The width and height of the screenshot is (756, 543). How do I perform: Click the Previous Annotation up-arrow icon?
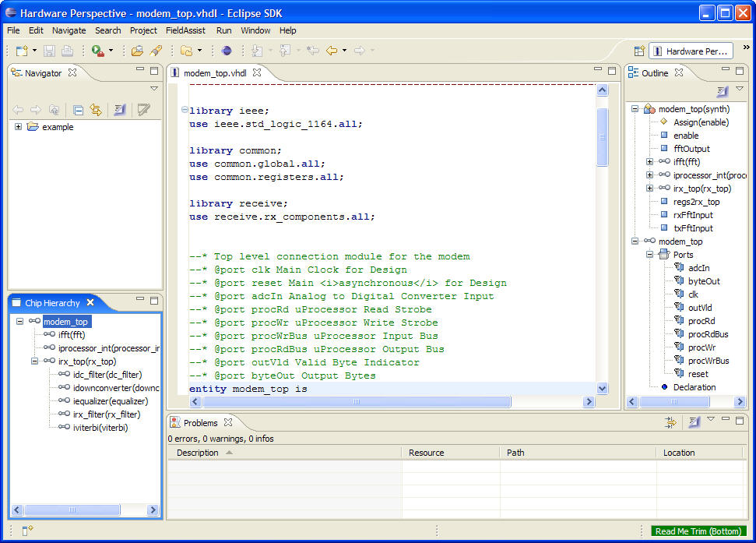285,51
